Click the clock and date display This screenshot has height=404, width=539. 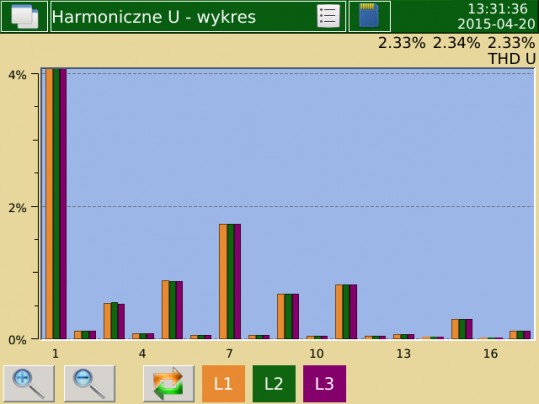click(x=497, y=16)
